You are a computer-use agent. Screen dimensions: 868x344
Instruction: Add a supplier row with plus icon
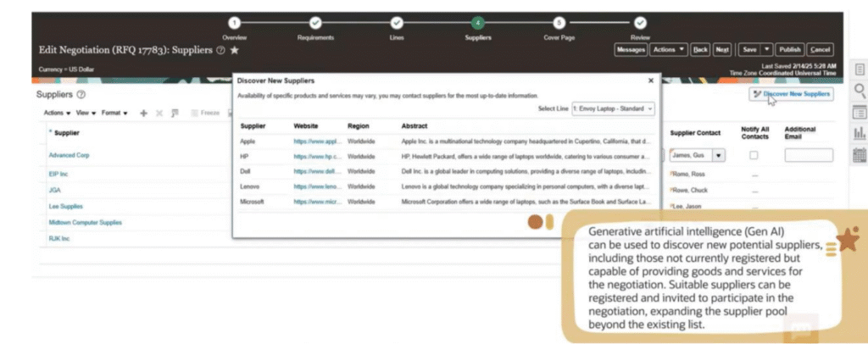click(144, 113)
